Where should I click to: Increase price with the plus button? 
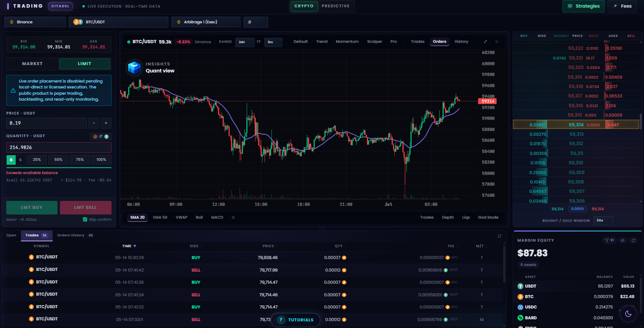pos(106,123)
